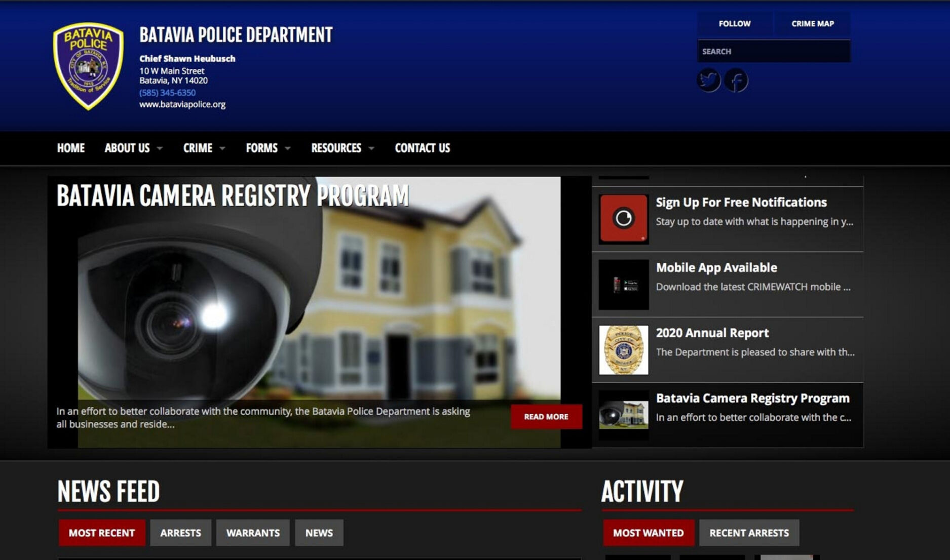Image resolution: width=950 pixels, height=560 pixels.
Task: Switch activity to RECENT ARRESTS
Action: (749, 533)
